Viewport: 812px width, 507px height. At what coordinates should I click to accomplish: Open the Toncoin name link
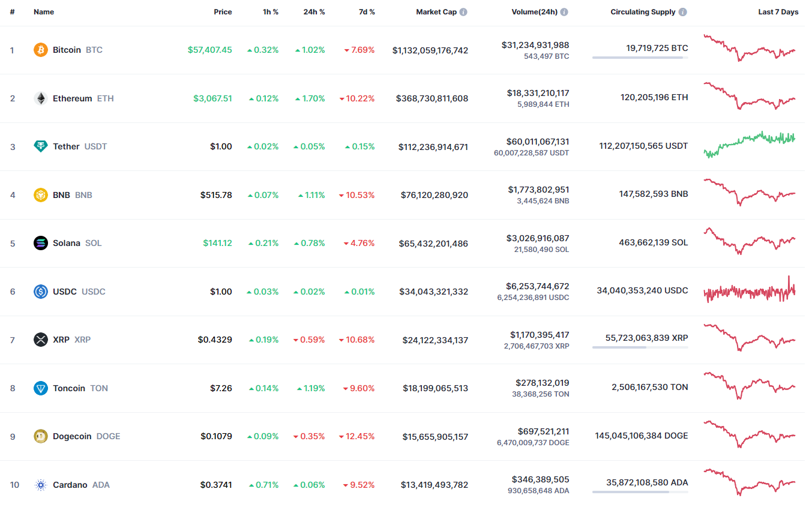(x=69, y=388)
